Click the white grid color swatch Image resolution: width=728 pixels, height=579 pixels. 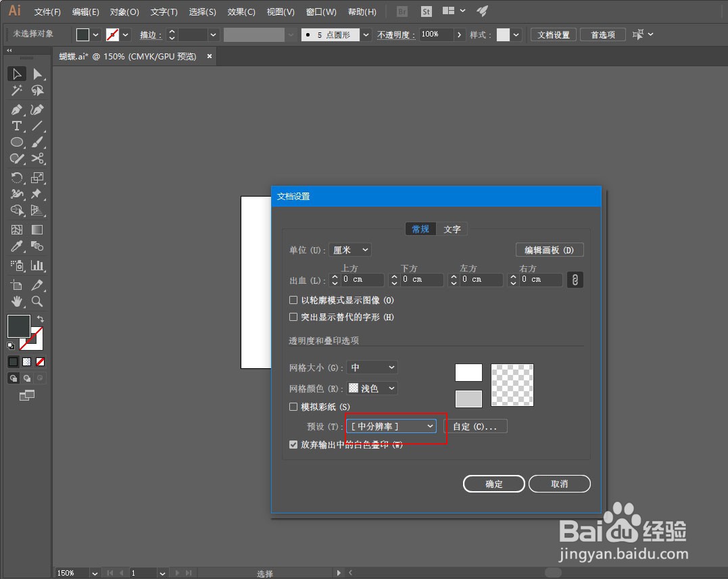(x=468, y=372)
